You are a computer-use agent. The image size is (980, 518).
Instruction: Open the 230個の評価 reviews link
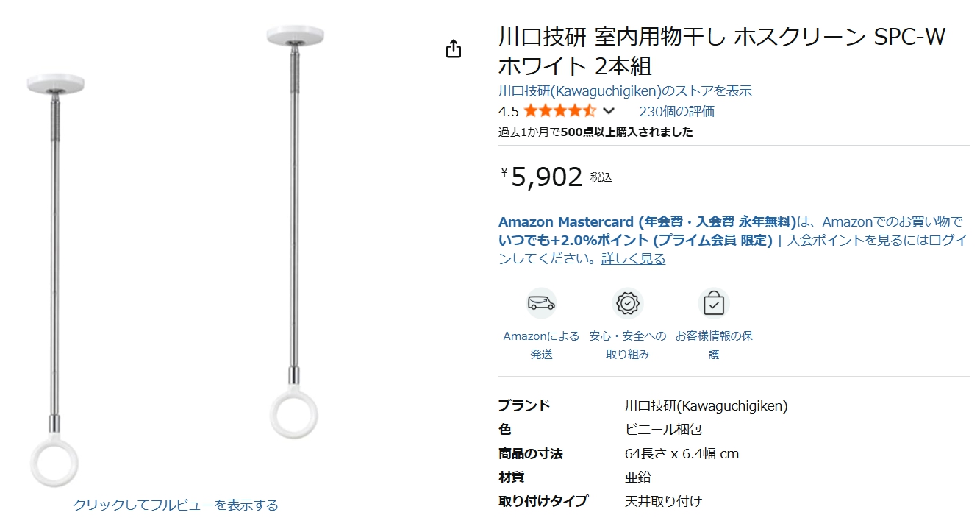coord(676,112)
